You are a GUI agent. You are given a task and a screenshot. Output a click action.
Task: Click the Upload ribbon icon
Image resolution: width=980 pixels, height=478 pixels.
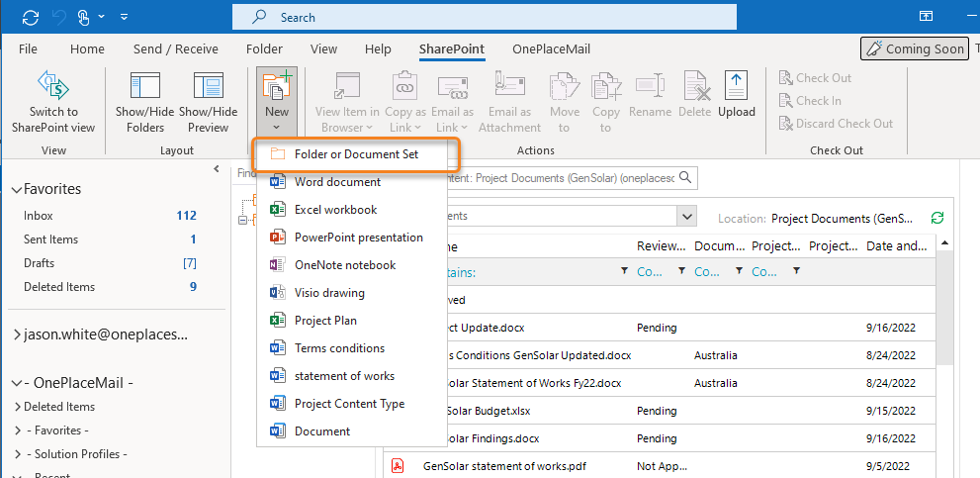(x=737, y=86)
